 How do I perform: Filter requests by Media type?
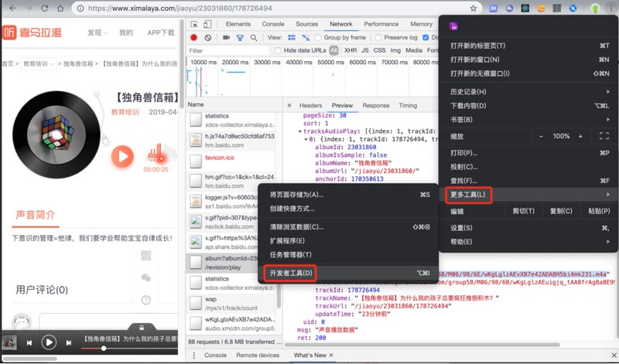414,50
